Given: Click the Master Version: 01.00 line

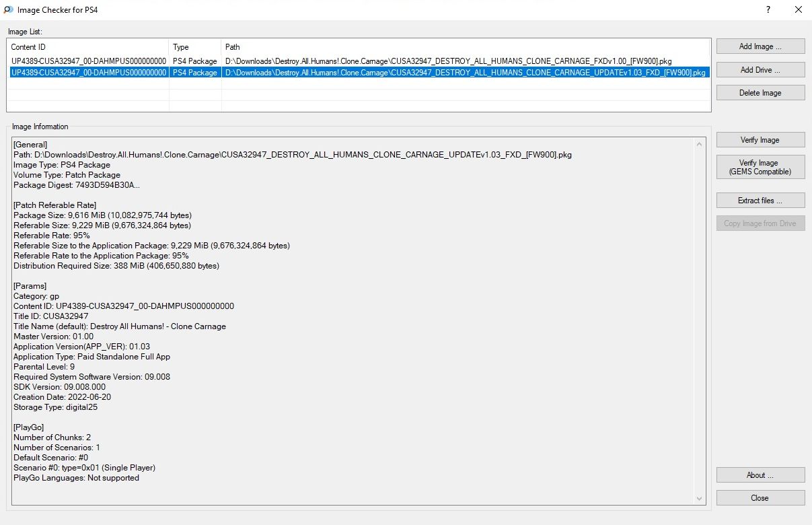Looking at the screenshot, I should (53, 337).
